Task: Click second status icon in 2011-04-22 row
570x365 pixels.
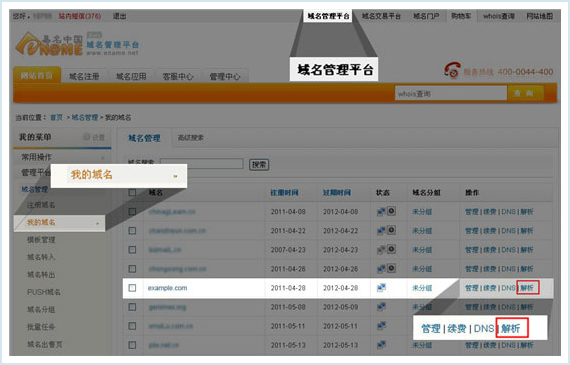Action: click(x=391, y=230)
